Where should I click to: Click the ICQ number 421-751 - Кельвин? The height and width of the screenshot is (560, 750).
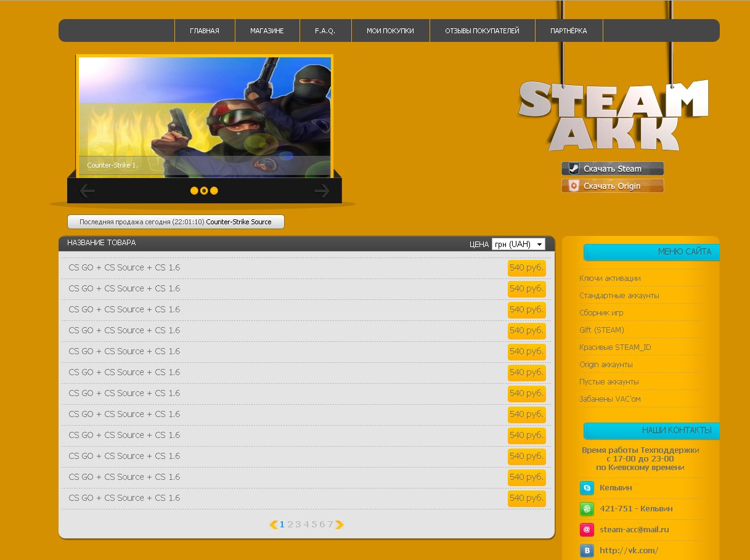[x=636, y=509]
